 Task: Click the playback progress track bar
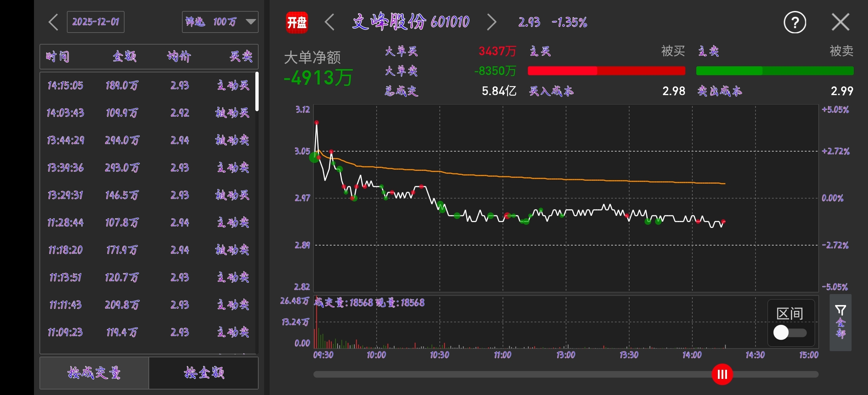point(511,375)
